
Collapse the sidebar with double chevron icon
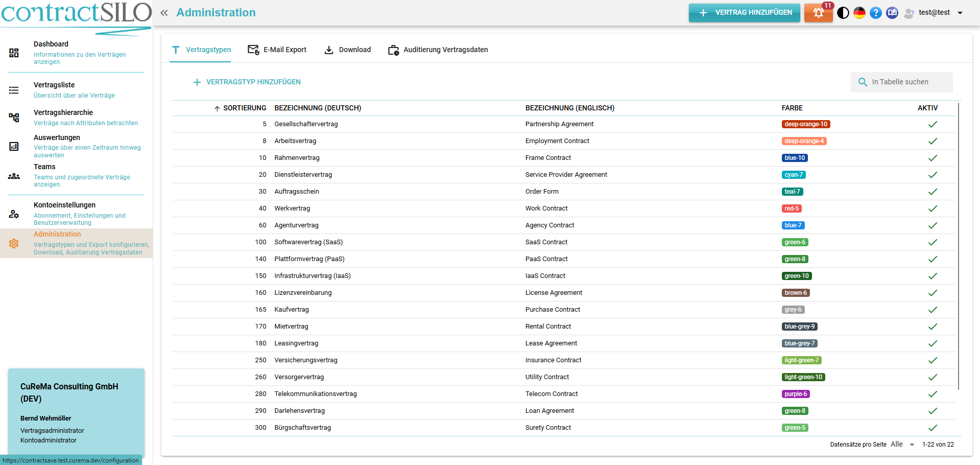tap(164, 13)
